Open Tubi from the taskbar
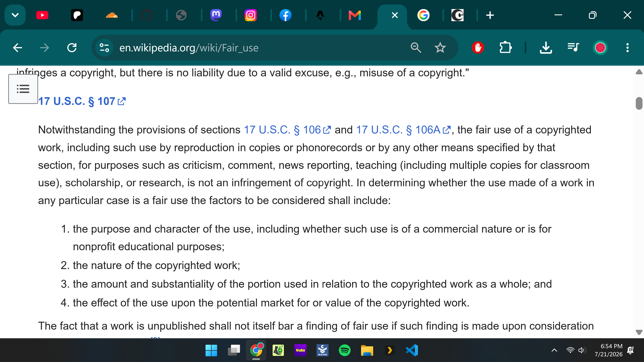 [300, 350]
